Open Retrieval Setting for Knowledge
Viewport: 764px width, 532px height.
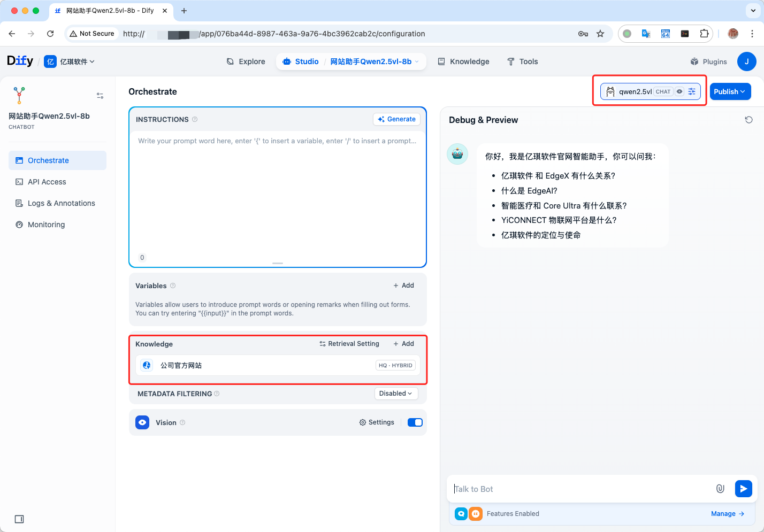point(349,344)
